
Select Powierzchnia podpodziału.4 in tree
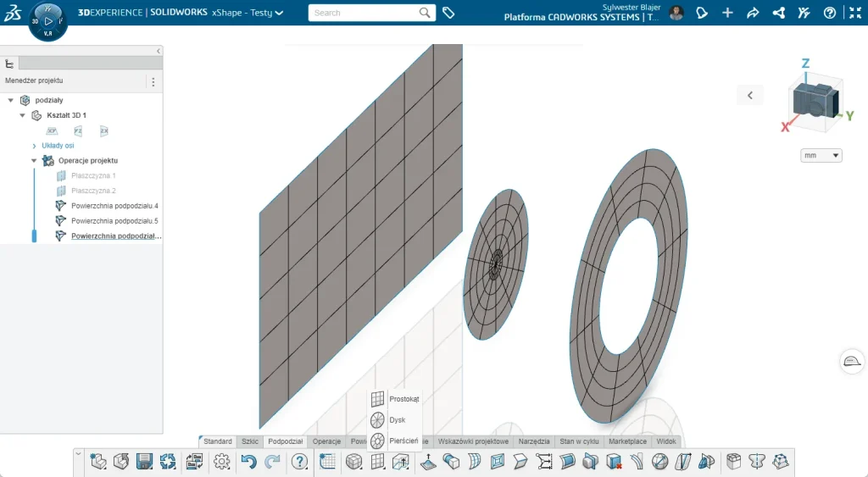(114, 205)
